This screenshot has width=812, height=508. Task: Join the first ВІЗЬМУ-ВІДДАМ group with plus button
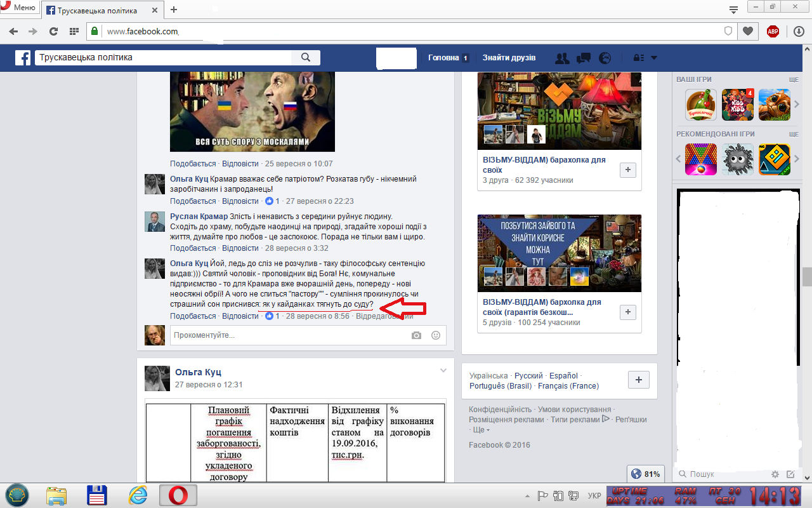tap(627, 170)
